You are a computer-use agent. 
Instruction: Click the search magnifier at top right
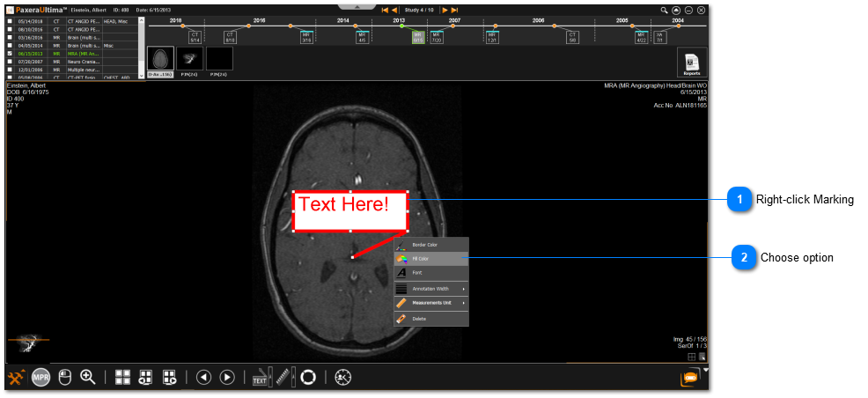(665, 10)
